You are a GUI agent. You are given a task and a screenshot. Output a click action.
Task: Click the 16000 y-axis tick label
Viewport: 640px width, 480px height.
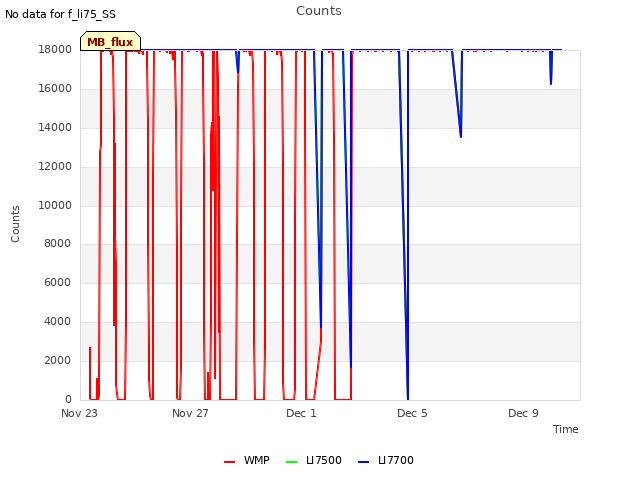click(x=55, y=89)
